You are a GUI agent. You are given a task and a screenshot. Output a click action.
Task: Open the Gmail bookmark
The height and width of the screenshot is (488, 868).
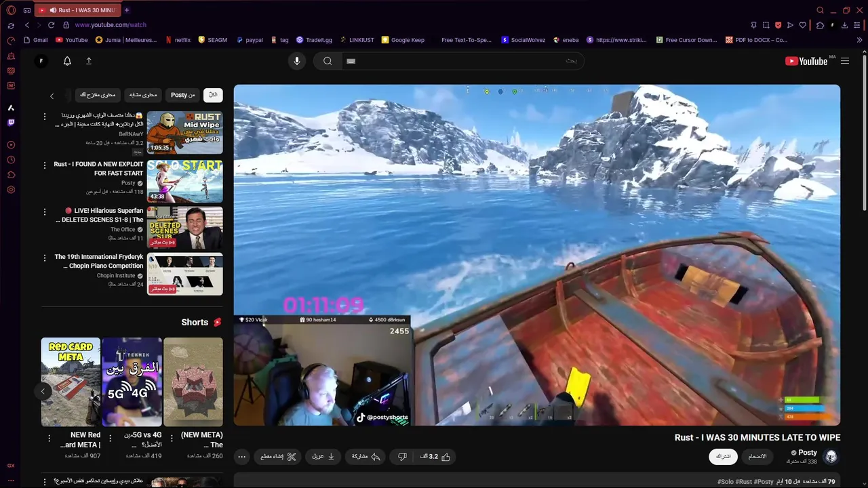point(35,40)
